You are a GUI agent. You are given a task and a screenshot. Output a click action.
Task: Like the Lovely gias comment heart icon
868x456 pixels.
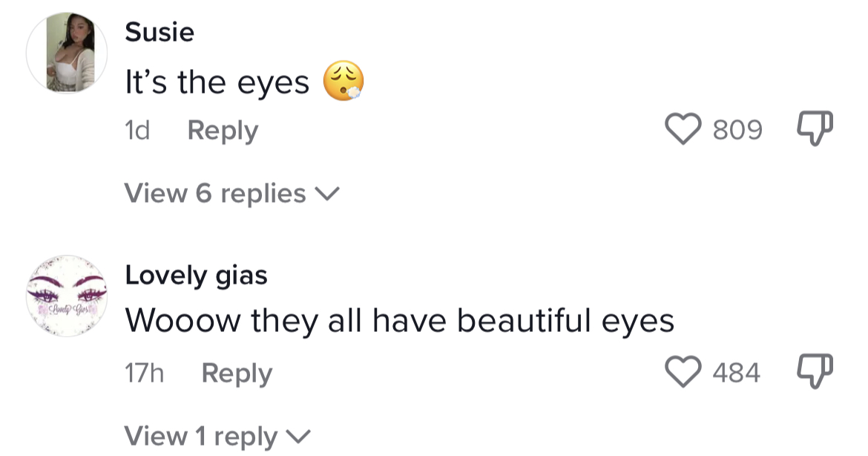click(x=683, y=372)
